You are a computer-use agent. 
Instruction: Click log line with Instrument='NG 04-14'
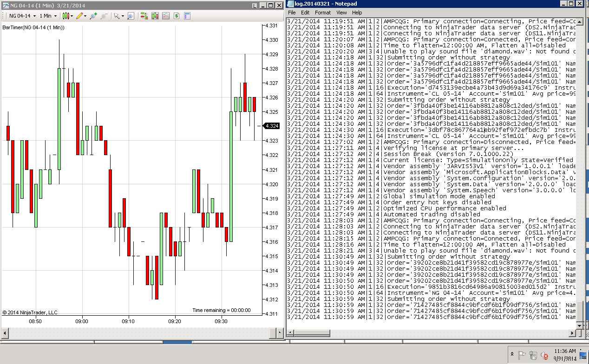(x=431, y=292)
